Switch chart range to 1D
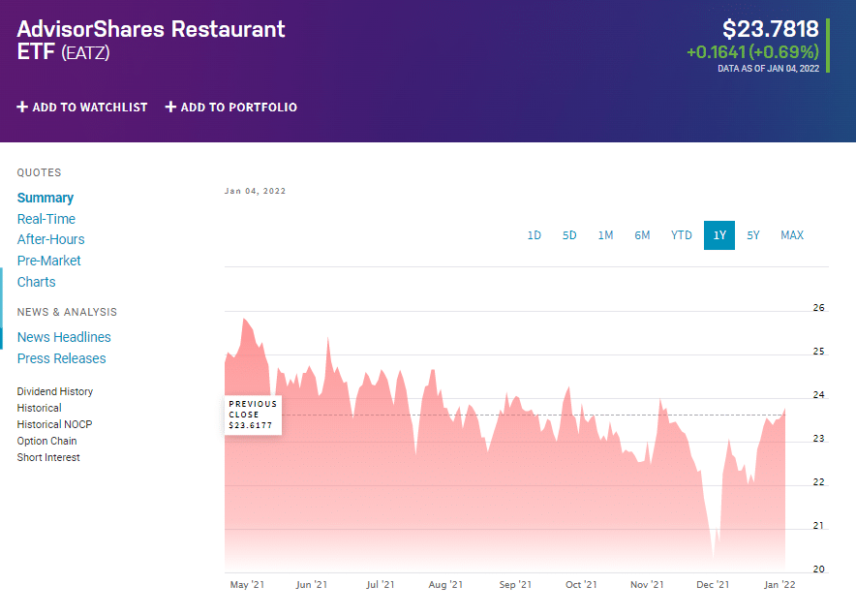 (534, 235)
